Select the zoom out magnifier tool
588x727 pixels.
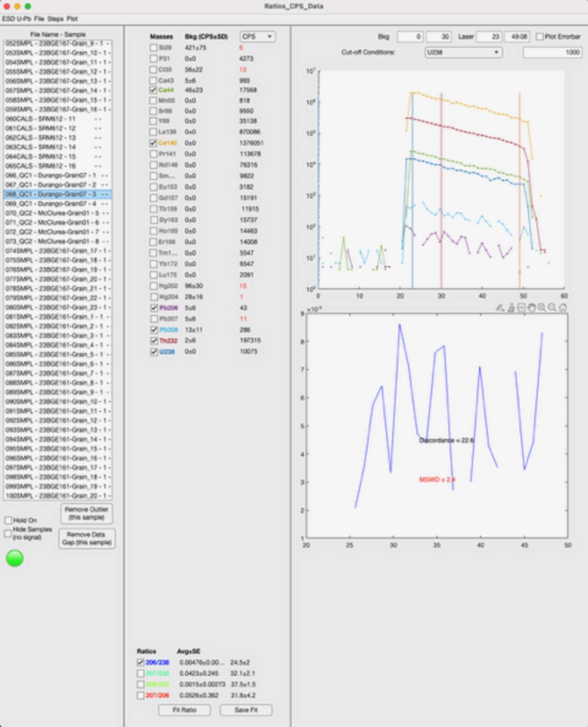(552, 308)
